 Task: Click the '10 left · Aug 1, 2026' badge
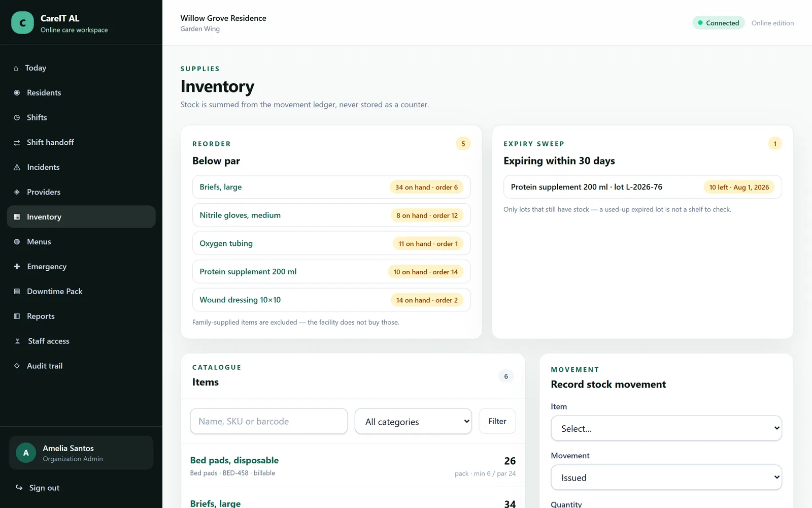pos(739,187)
